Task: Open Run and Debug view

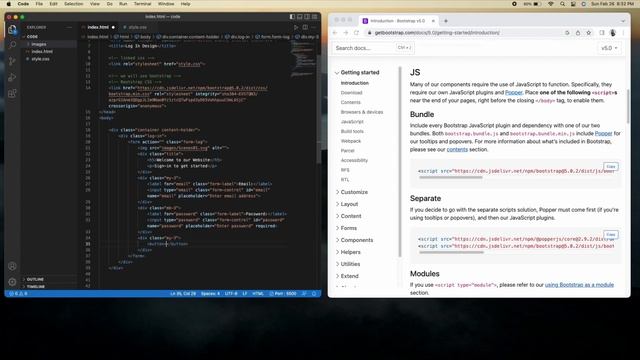Action: [12, 78]
